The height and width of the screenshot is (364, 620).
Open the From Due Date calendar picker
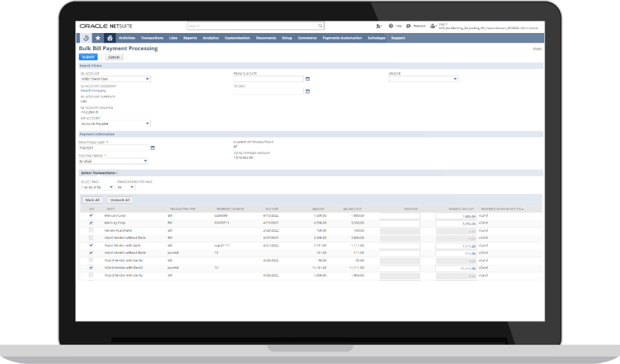[308, 79]
